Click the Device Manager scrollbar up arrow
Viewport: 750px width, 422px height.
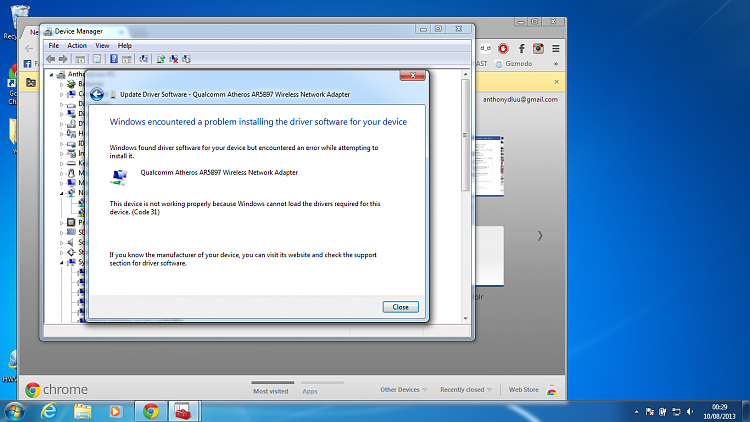[465, 74]
